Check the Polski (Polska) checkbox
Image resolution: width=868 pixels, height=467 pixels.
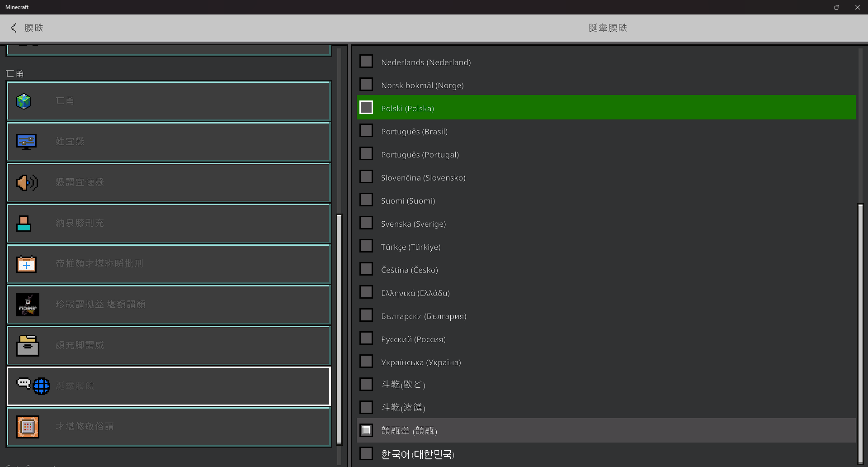point(366,108)
